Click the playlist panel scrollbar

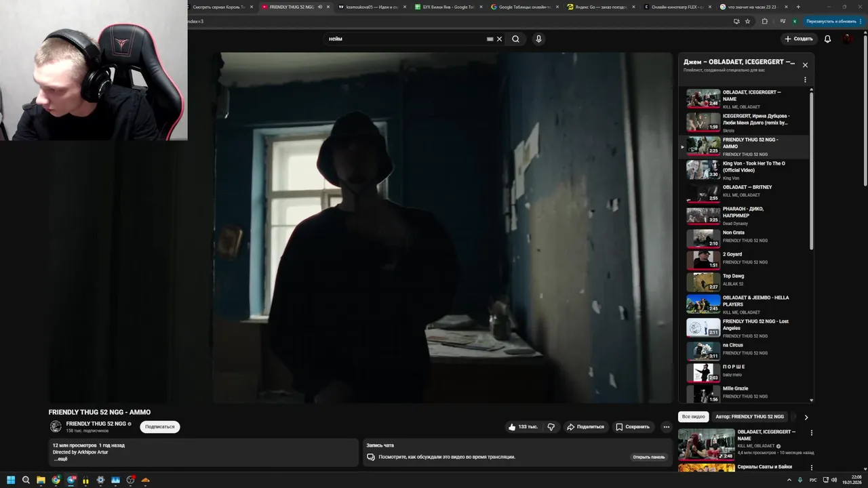[x=812, y=169]
